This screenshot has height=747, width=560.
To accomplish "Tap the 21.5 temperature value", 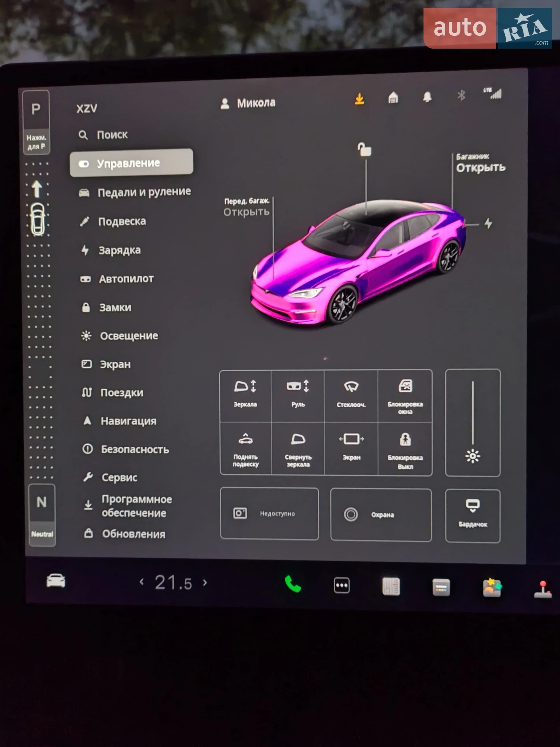I will tap(173, 582).
